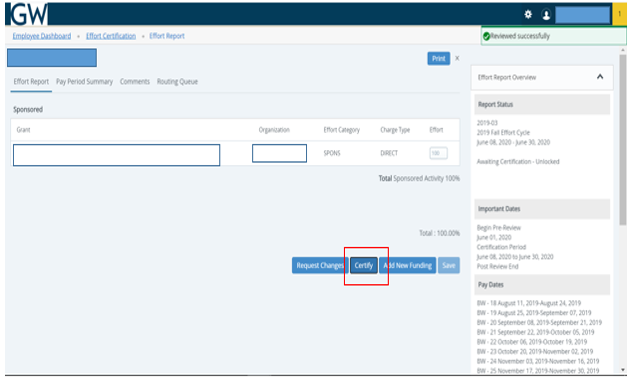The height and width of the screenshot is (378, 632).
Task: Click the Effort Category column header
Action: click(x=341, y=130)
